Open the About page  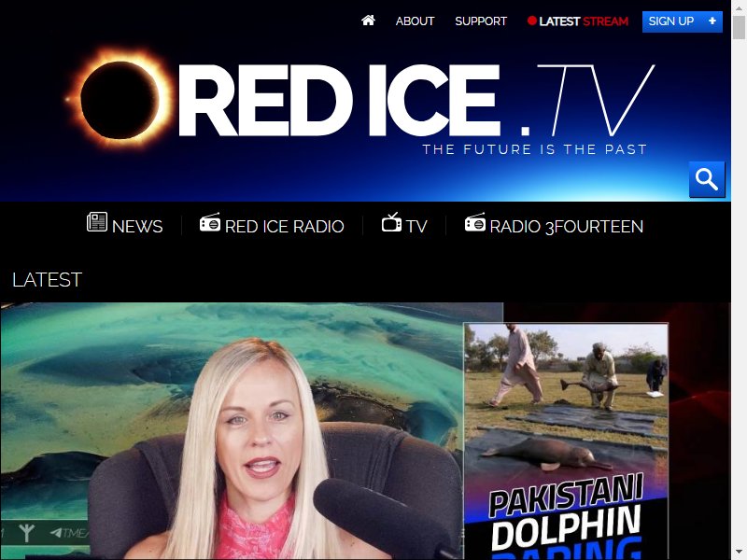[x=415, y=21]
